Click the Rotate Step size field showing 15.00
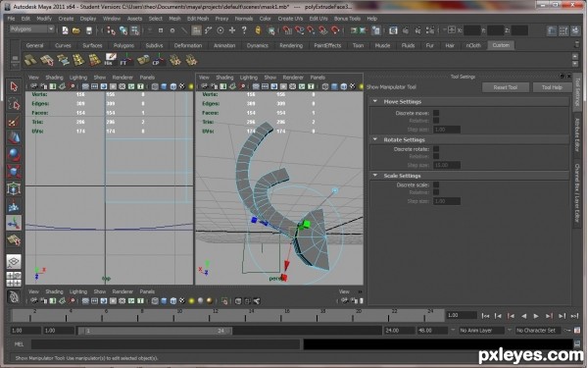The width and height of the screenshot is (588, 368). 447,165
